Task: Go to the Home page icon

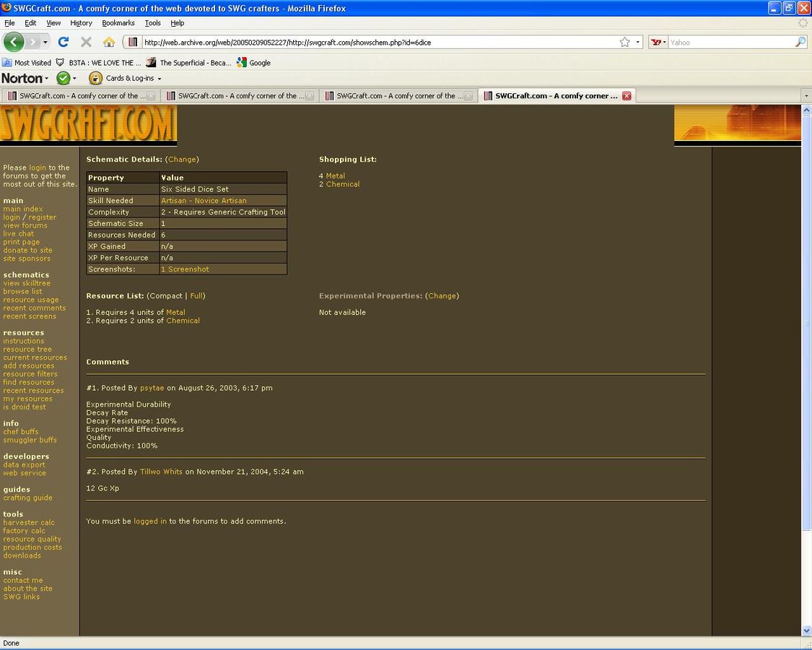Action: pos(109,42)
